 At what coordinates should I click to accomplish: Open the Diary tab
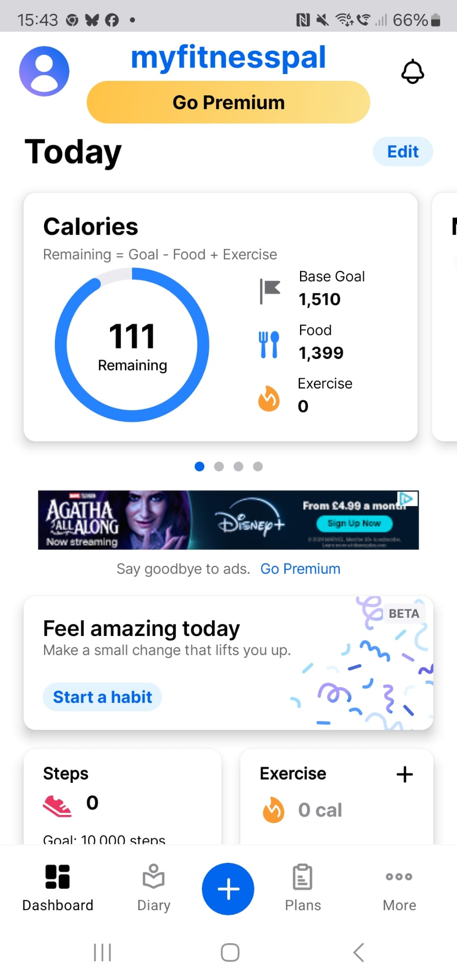[154, 888]
